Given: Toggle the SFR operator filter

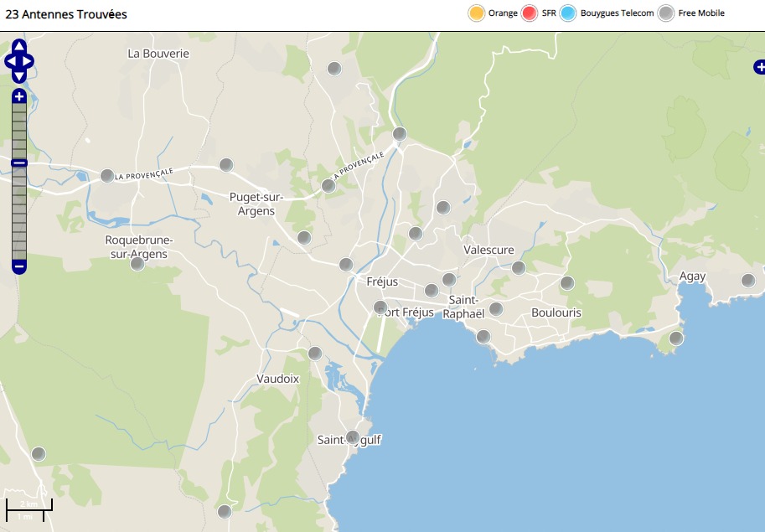Looking at the screenshot, I should (529, 13).
